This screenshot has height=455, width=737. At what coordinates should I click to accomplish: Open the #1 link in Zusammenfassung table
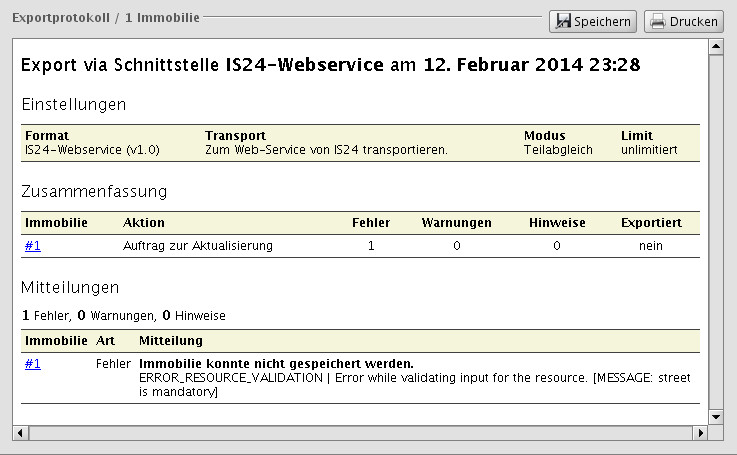33,245
